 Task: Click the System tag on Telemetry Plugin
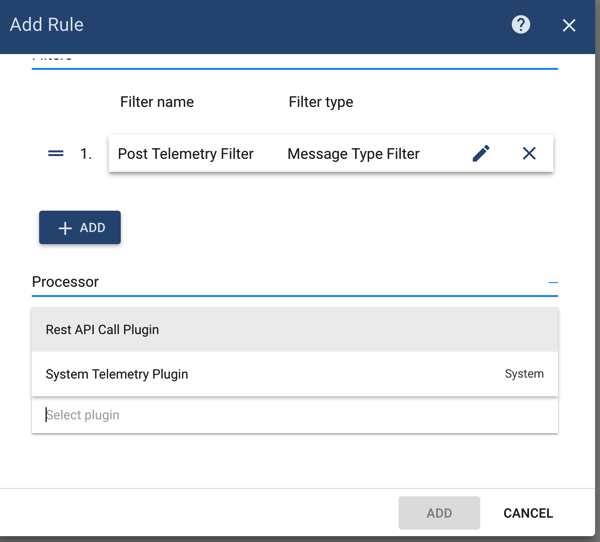(x=524, y=374)
